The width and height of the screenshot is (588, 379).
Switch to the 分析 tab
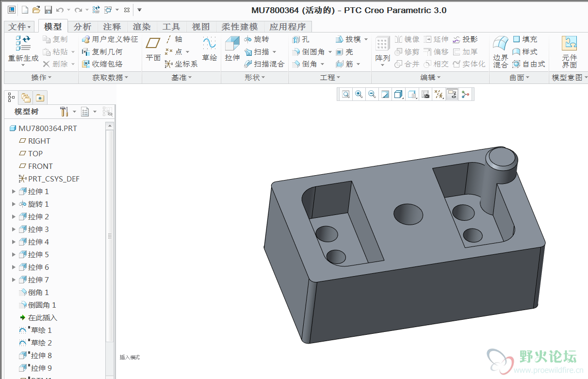82,27
